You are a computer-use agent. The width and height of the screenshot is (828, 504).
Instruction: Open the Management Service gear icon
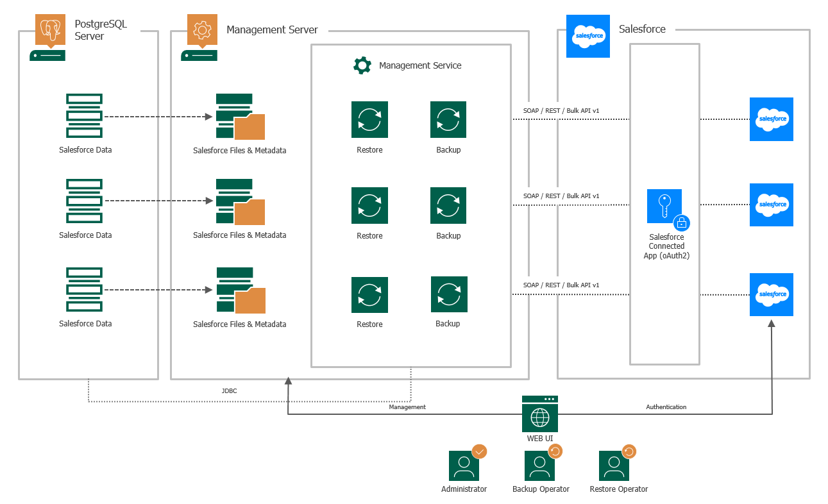coord(362,65)
